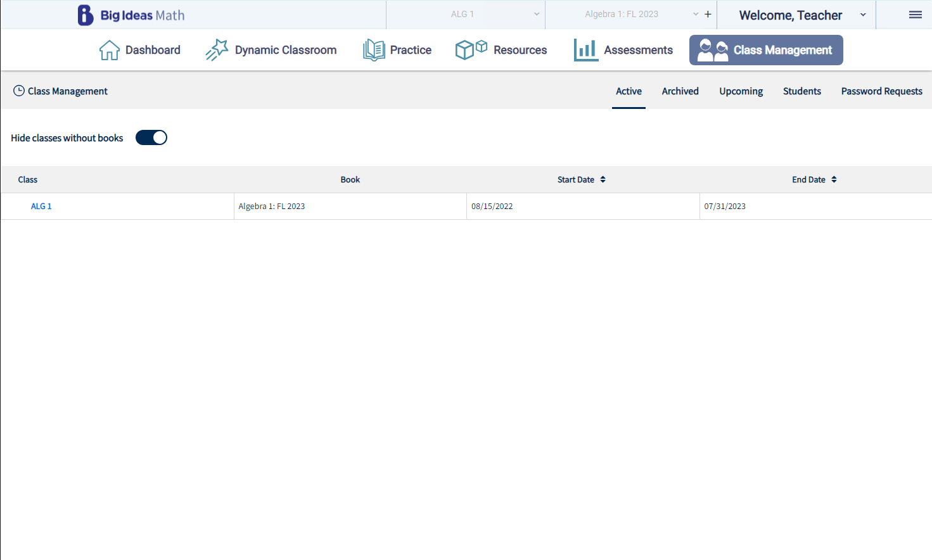Open Dynamic Classroom section

271,50
